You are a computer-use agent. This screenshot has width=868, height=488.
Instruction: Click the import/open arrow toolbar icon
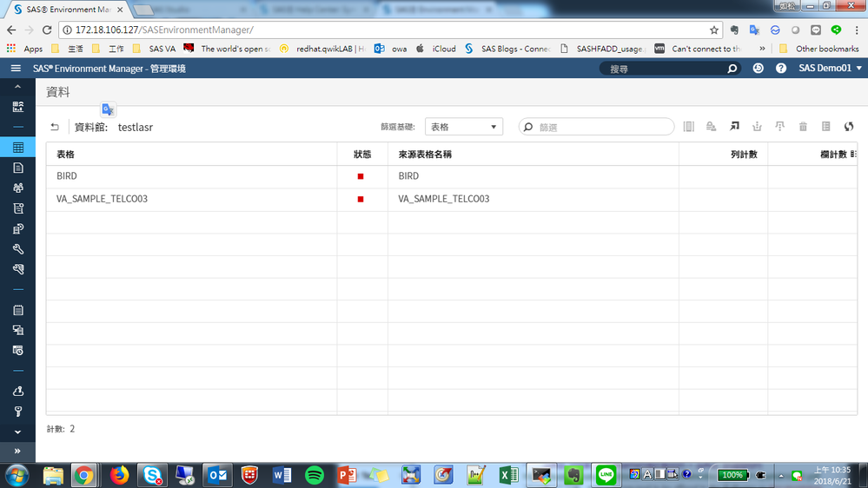(734, 127)
